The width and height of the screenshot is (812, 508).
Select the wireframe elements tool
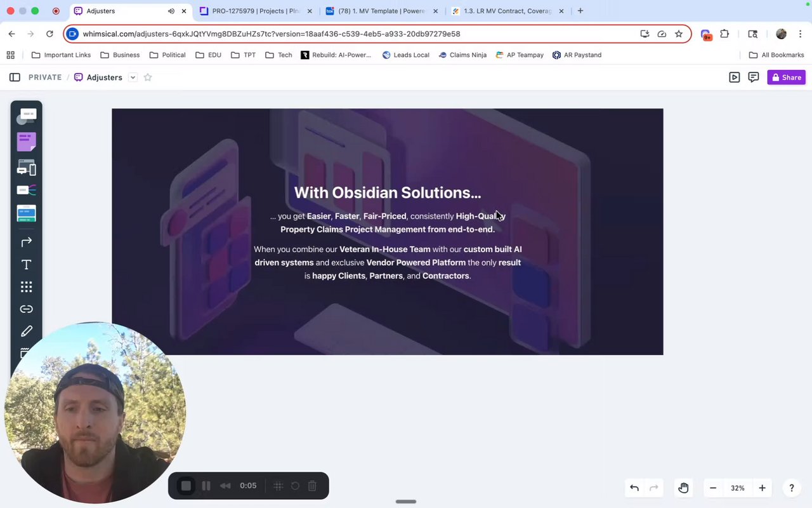(27, 168)
